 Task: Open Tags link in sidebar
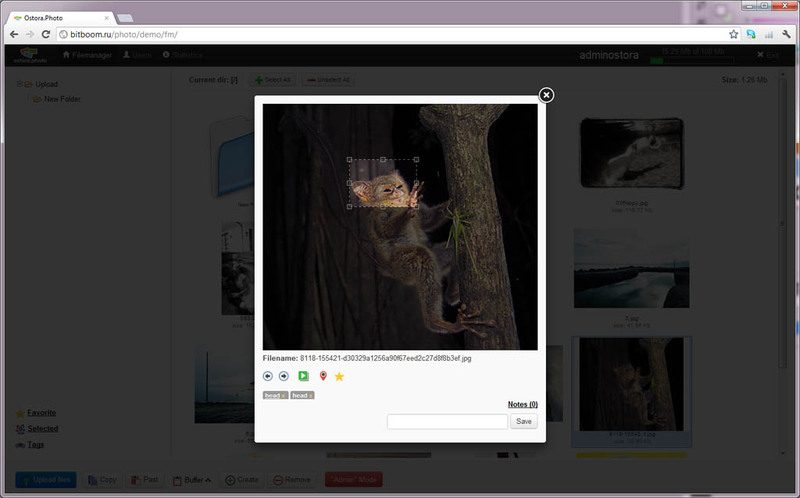click(x=35, y=444)
